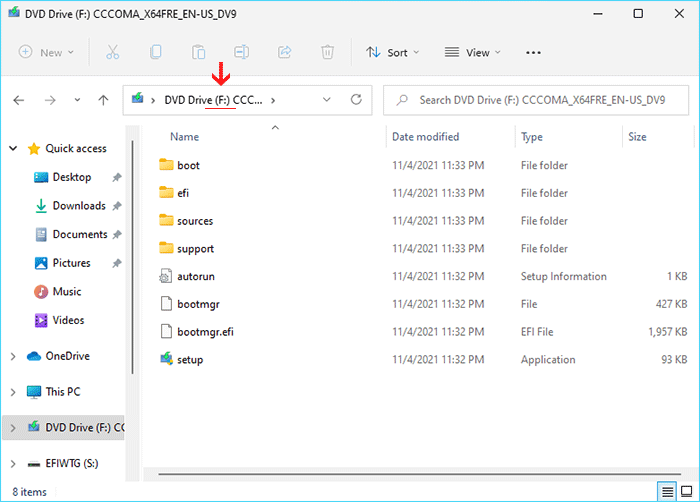
Task: Sort by the Size column header
Action: click(637, 137)
